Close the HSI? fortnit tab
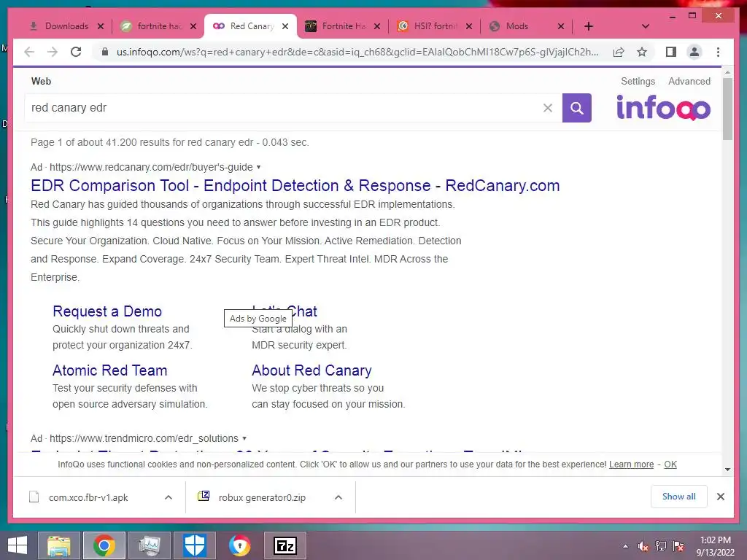747x560 pixels. coord(469,26)
